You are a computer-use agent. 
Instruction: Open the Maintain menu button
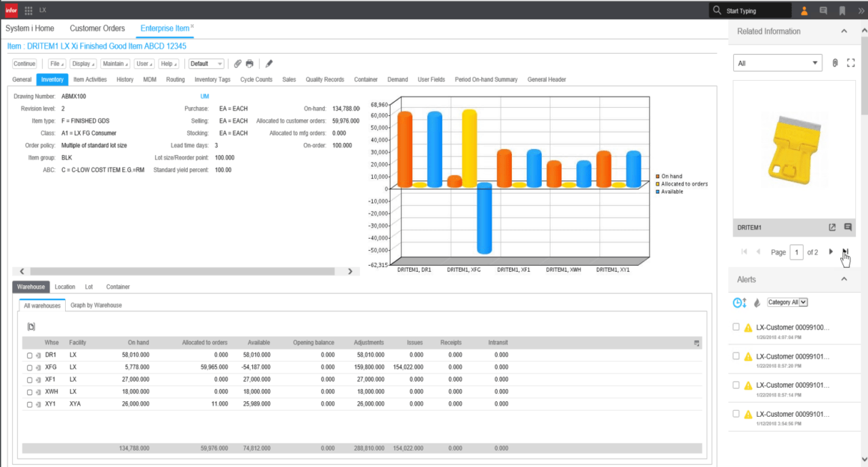pos(115,64)
